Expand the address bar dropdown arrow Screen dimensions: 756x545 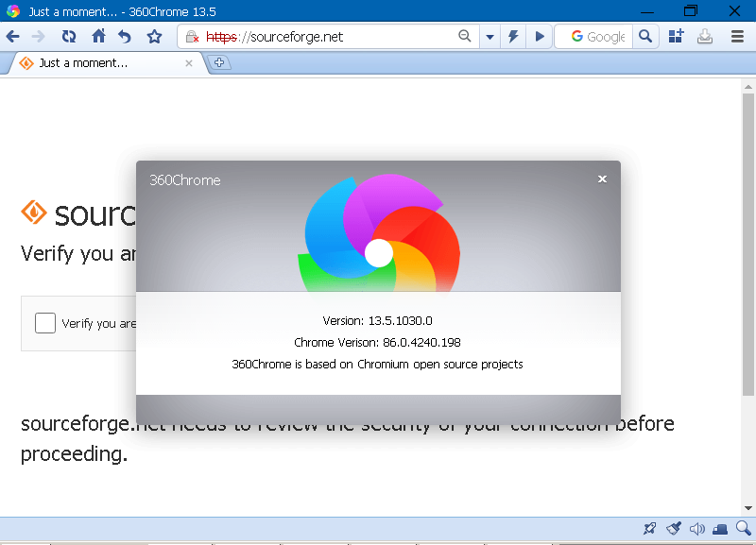pos(490,37)
